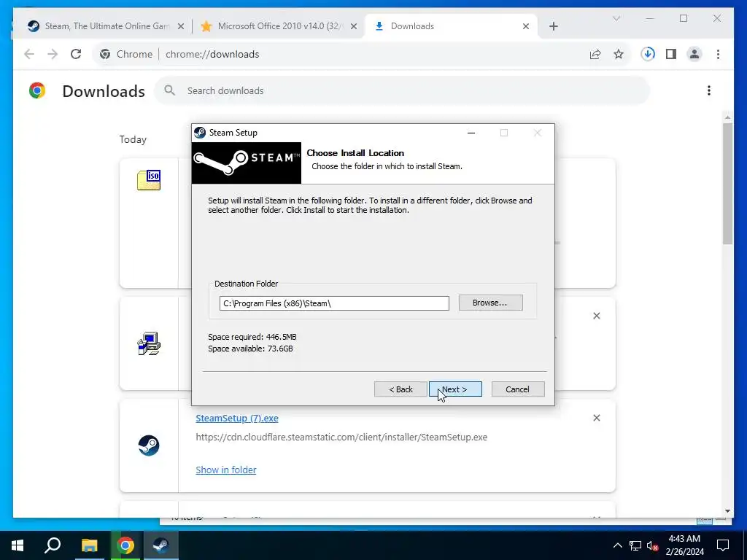
Task: Open Windows notification center
Action: click(723, 545)
